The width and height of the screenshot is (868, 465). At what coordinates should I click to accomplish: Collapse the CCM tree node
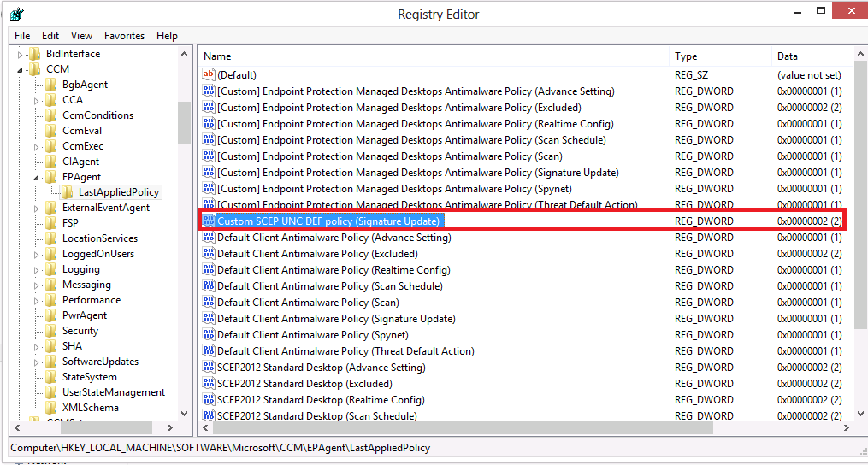pyautogui.click(x=21, y=70)
